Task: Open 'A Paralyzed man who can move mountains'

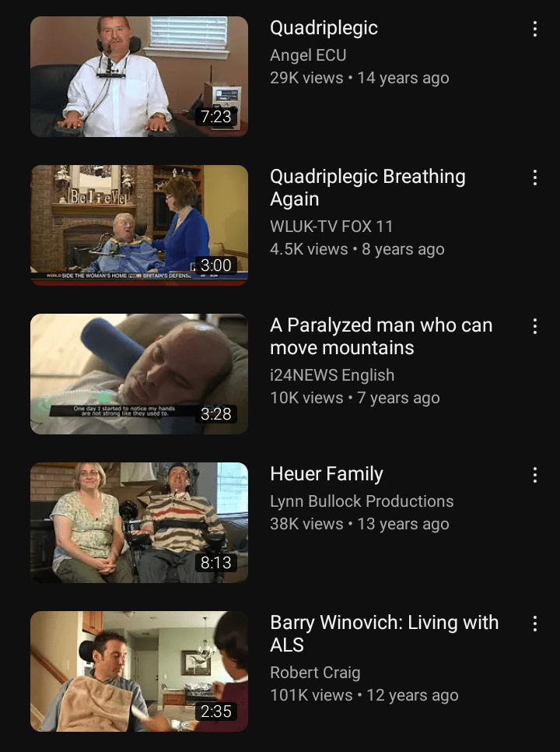Action: pos(381,336)
